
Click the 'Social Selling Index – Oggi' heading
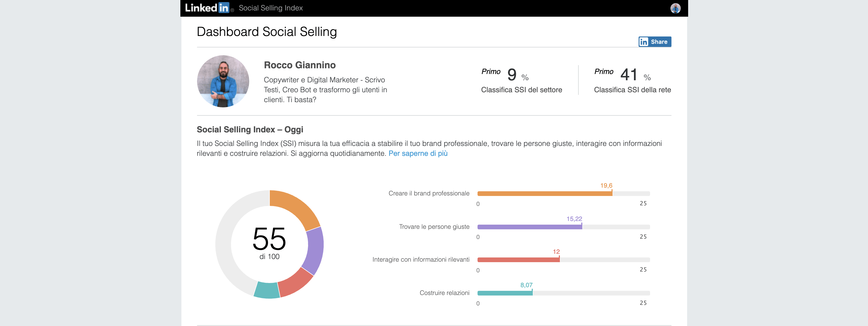point(250,129)
